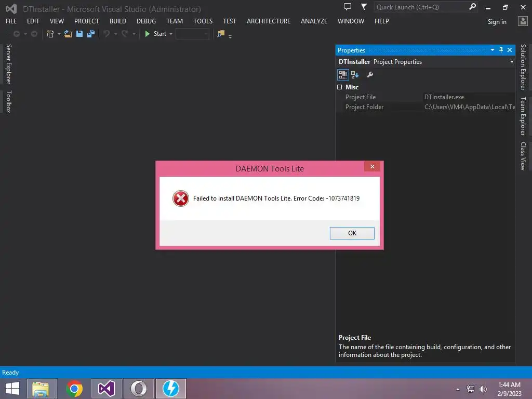Click the red error icon in the dialog
532x399 pixels.
pyautogui.click(x=180, y=198)
